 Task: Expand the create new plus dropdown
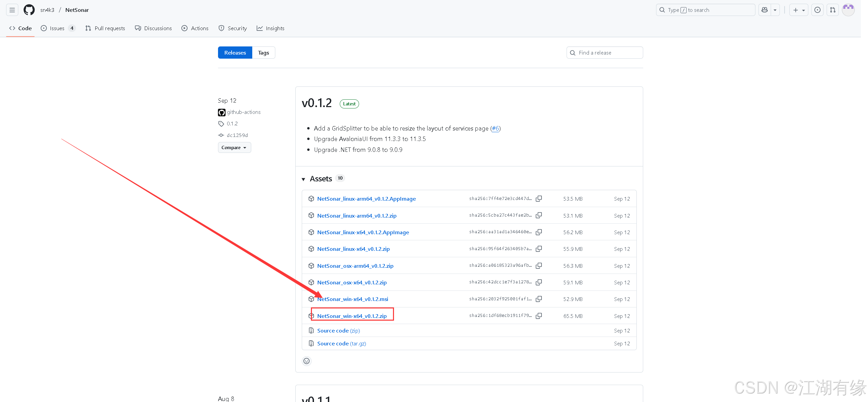(799, 10)
